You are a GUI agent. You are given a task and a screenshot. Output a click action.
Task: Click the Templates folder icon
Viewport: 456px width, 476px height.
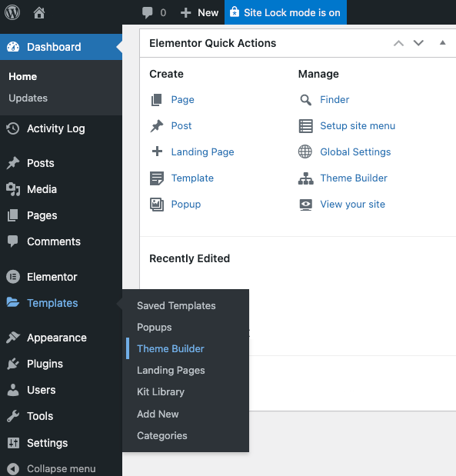[x=13, y=302]
